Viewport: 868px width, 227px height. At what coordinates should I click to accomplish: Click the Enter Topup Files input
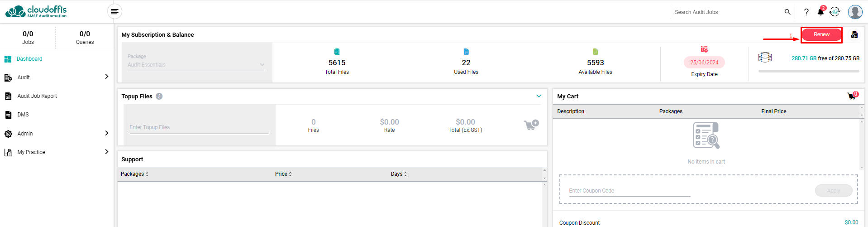coord(199,127)
